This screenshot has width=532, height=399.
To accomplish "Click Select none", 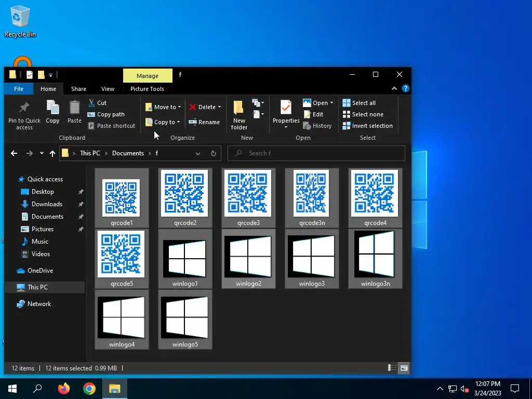I will click(x=363, y=114).
